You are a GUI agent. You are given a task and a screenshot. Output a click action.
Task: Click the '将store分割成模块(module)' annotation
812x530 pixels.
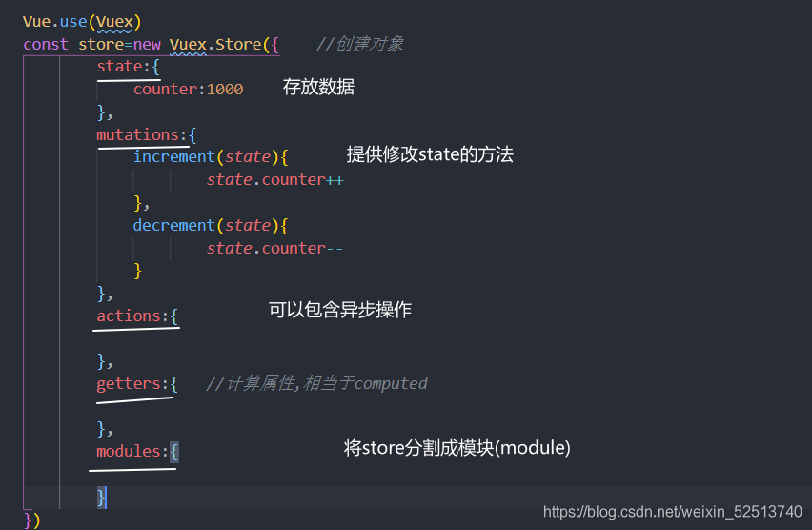tap(457, 448)
